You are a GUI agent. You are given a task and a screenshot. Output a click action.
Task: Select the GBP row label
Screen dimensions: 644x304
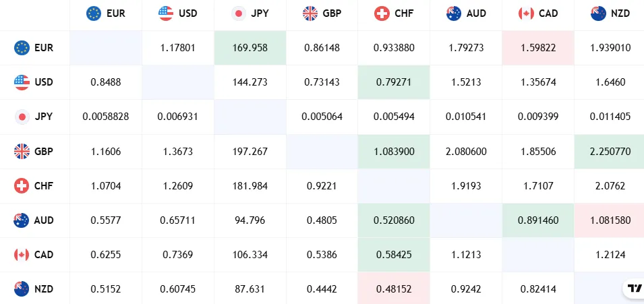click(x=44, y=152)
